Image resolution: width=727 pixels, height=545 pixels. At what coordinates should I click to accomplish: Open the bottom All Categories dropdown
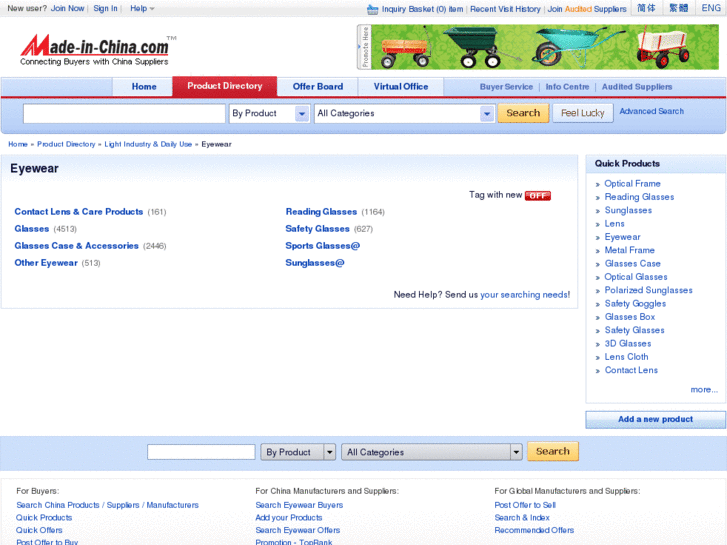click(432, 452)
